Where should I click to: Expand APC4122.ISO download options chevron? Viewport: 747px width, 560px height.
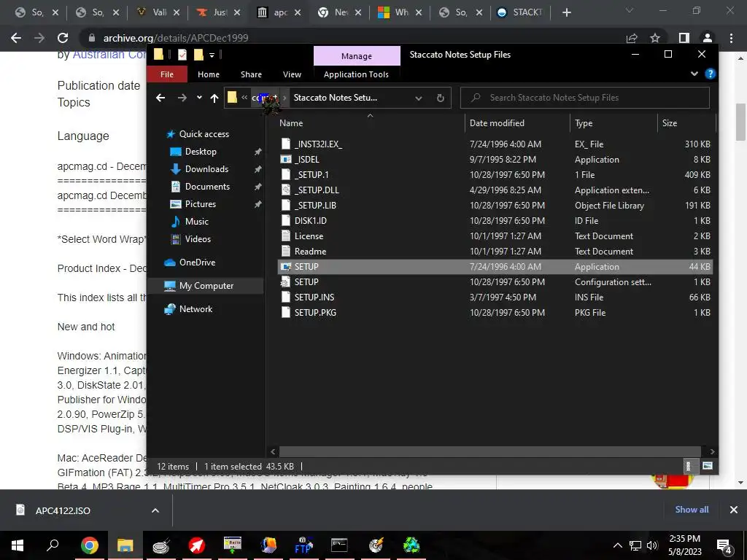coord(155,510)
